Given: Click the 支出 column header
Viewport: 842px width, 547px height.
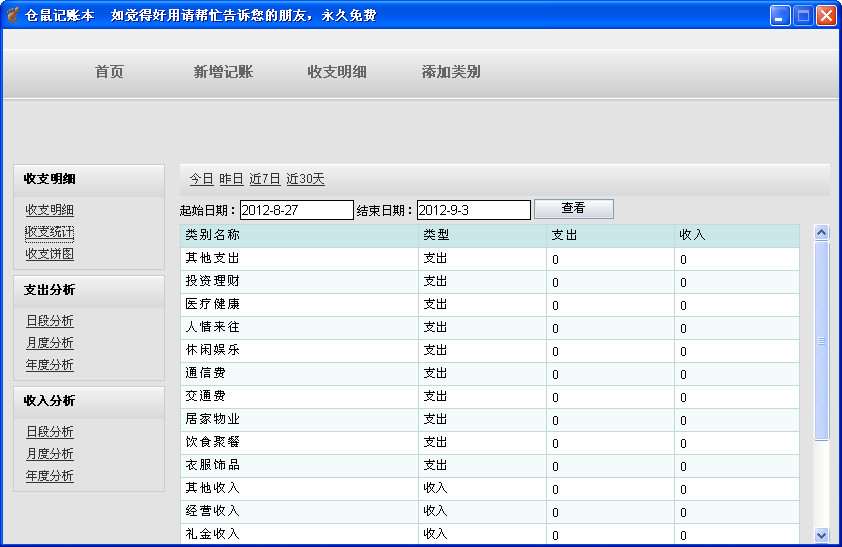Looking at the screenshot, I should [x=611, y=236].
